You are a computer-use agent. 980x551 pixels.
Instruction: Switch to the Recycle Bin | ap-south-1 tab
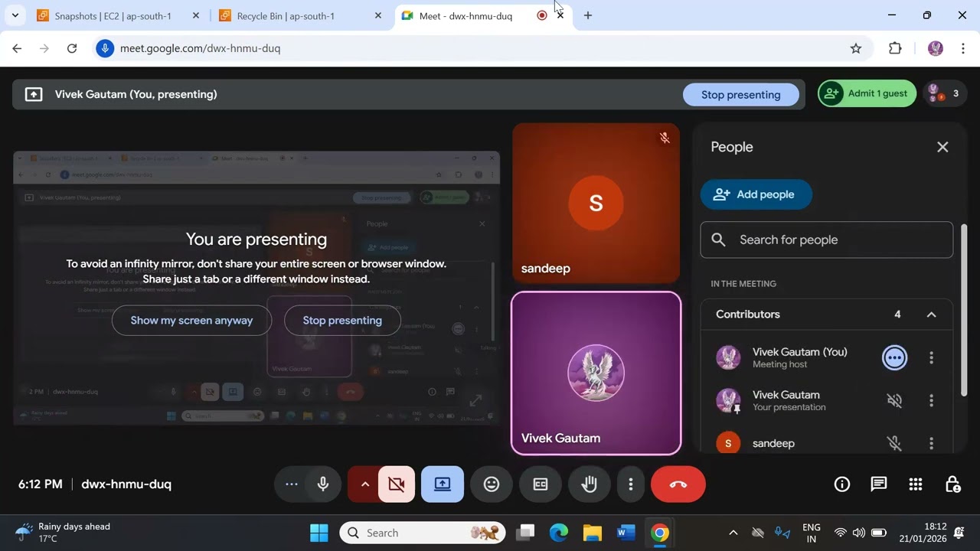coord(302,15)
